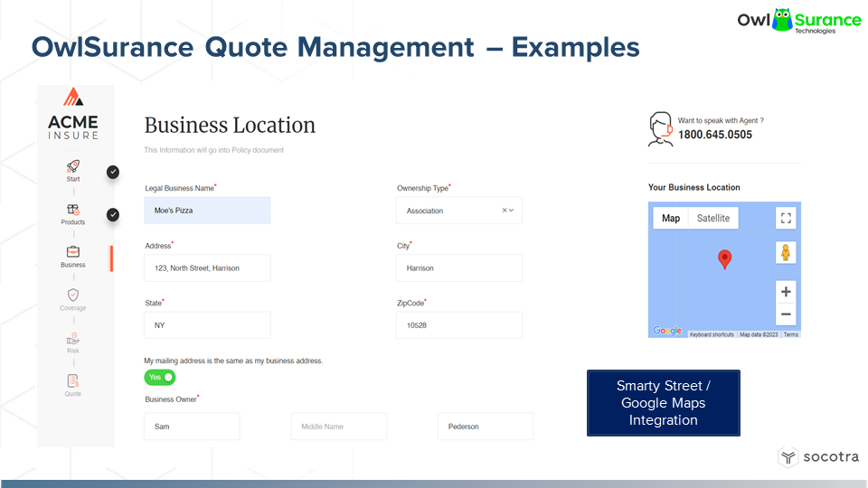Open the Products step icon
This screenshot has width=868, height=488.
click(73, 210)
